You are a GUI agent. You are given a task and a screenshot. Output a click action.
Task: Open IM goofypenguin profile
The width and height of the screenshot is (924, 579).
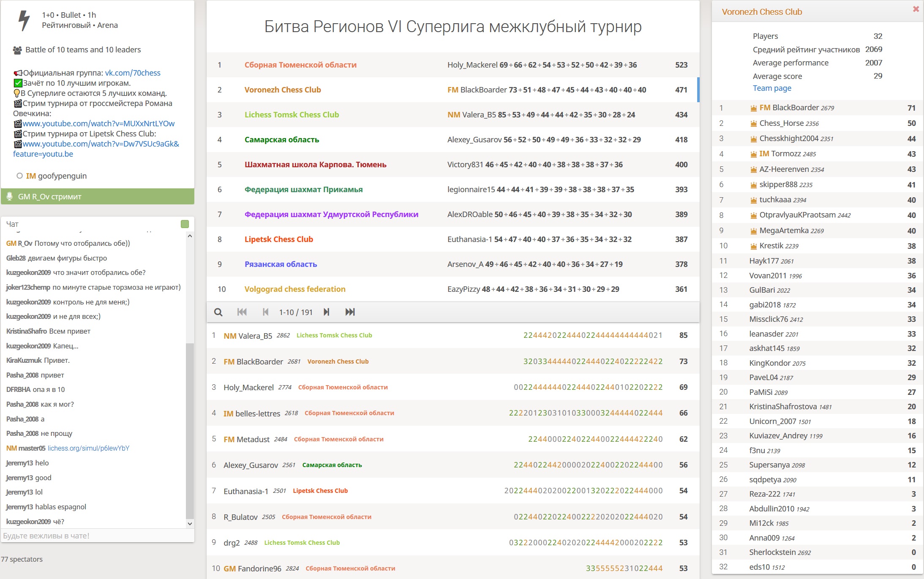[x=56, y=176]
